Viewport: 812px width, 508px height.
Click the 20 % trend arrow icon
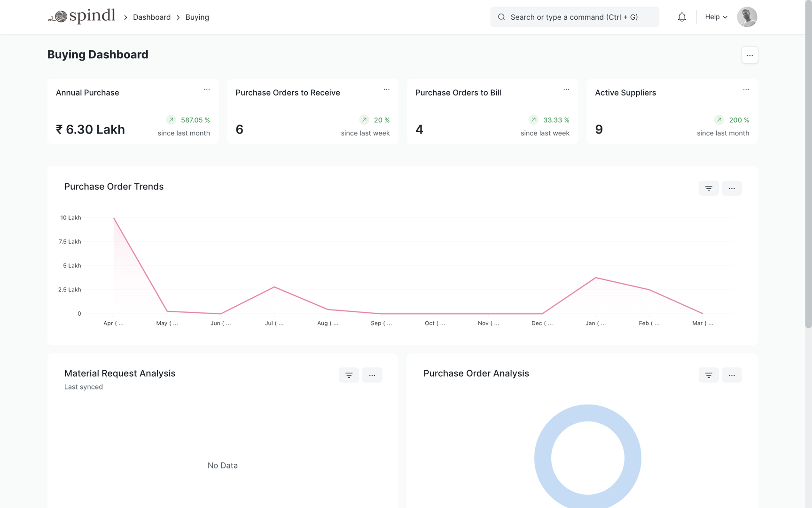364,119
